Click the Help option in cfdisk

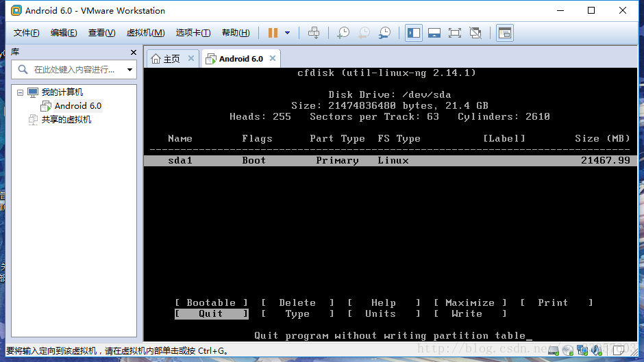point(384,303)
